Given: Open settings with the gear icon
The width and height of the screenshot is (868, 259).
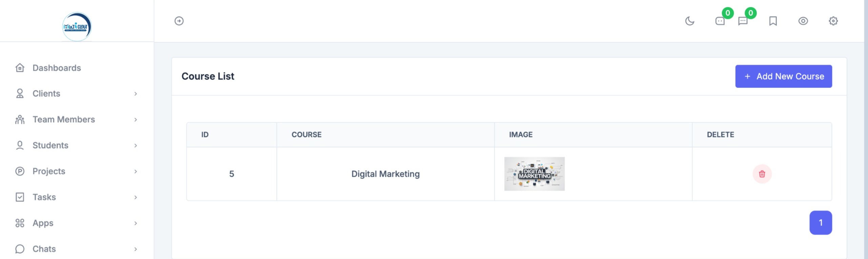Looking at the screenshot, I should 833,21.
